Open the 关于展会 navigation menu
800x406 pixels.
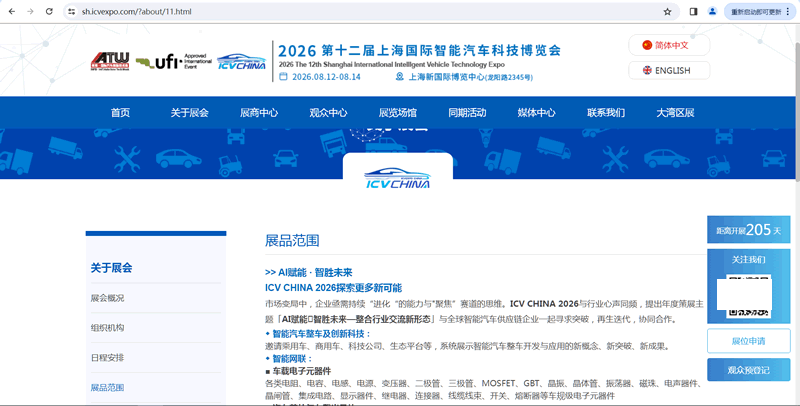click(189, 112)
